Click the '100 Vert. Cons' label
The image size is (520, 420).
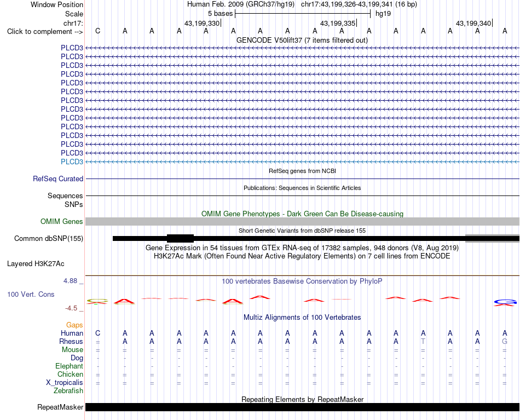point(31,294)
